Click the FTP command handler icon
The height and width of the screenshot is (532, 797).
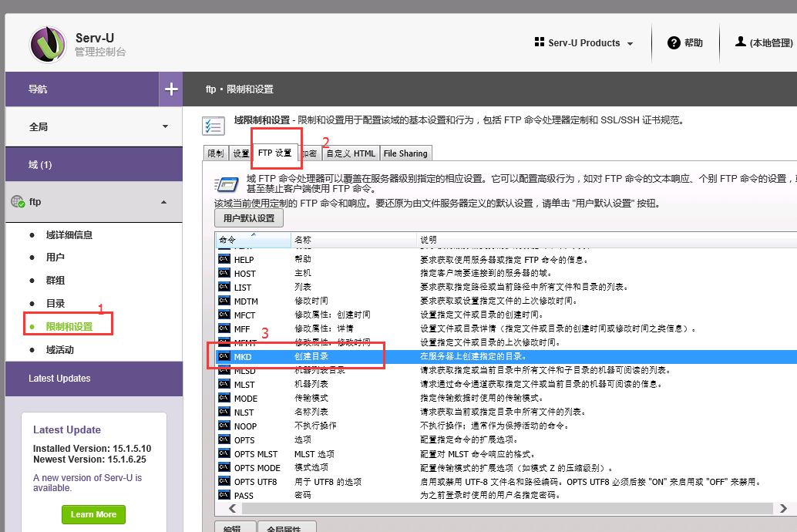[226, 184]
